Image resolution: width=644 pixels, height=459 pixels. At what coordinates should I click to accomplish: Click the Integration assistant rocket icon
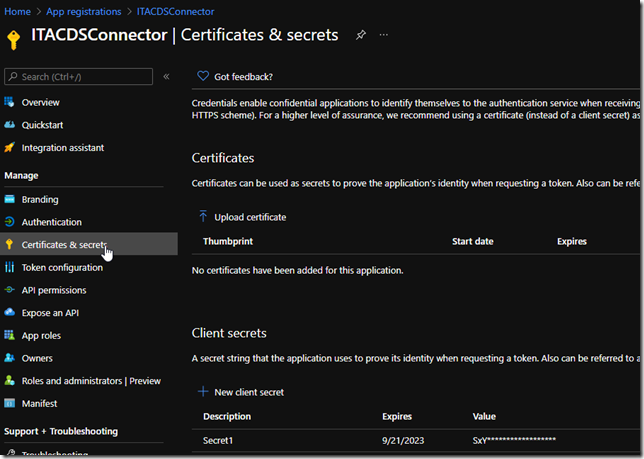pyautogui.click(x=9, y=147)
